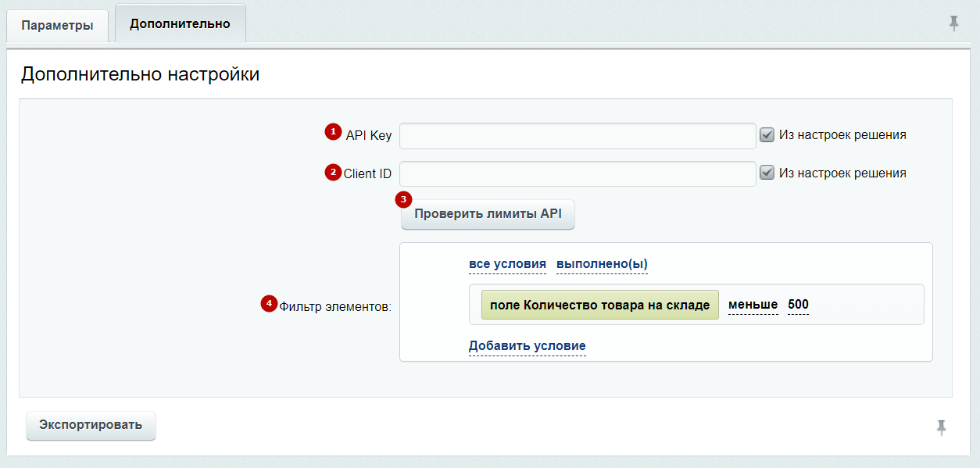Select the "поле Количество товара на складе" condition
980x468 pixels.
pyautogui.click(x=599, y=305)
